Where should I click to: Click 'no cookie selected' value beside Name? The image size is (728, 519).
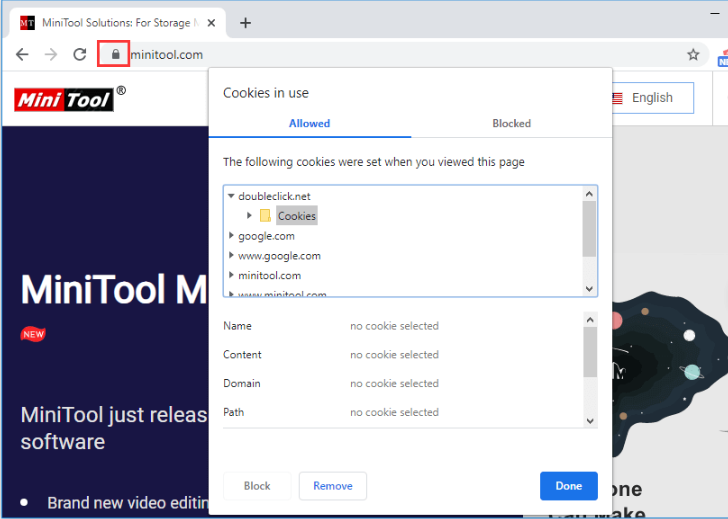tap(394, 326)
